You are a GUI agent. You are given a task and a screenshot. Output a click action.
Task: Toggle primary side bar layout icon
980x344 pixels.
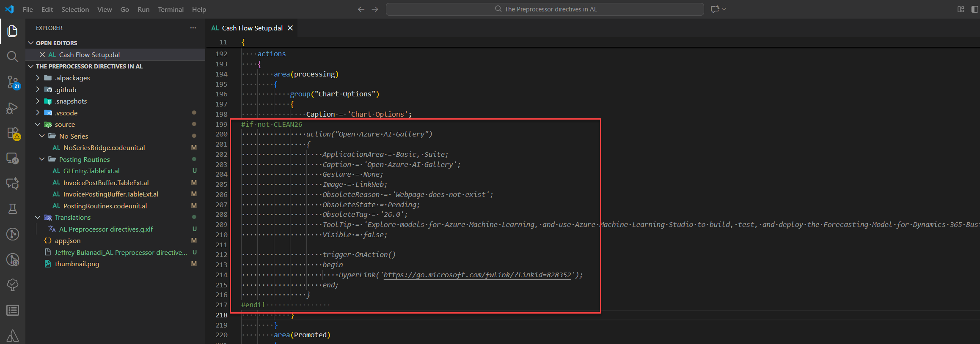[x=975, y=9]
